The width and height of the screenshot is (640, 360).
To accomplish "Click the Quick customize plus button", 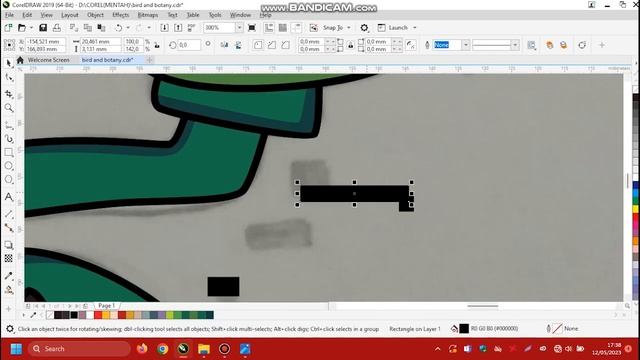I will [x=602, y=45].
